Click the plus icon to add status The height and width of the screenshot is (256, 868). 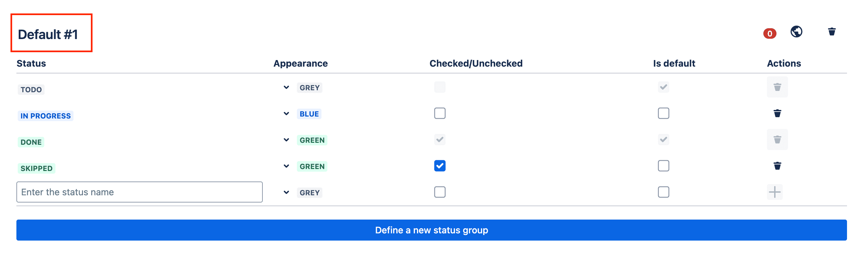pos(774,192)
